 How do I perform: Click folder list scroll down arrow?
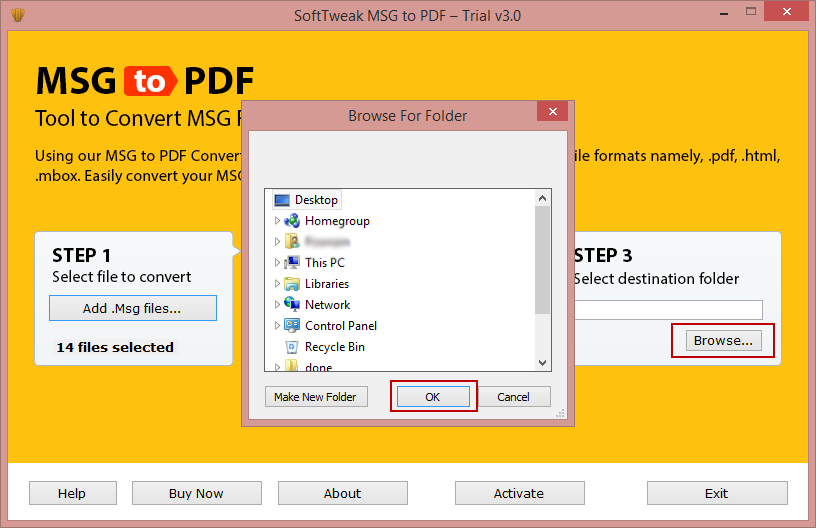542,363
